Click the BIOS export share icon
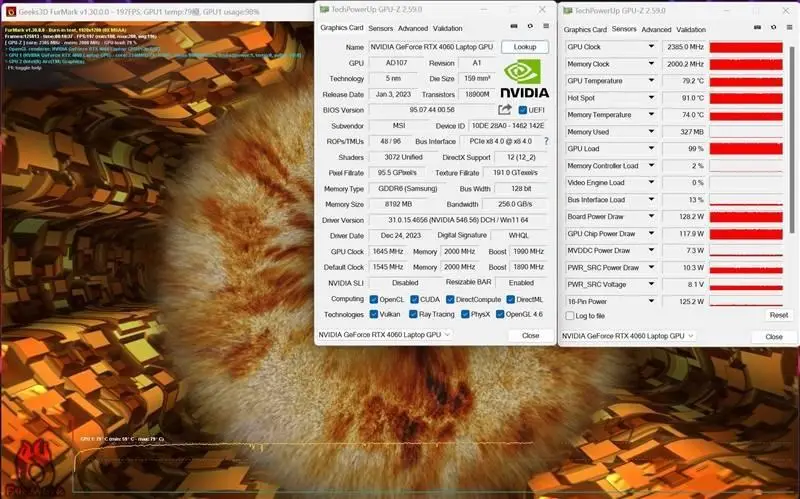 [505, 110]
